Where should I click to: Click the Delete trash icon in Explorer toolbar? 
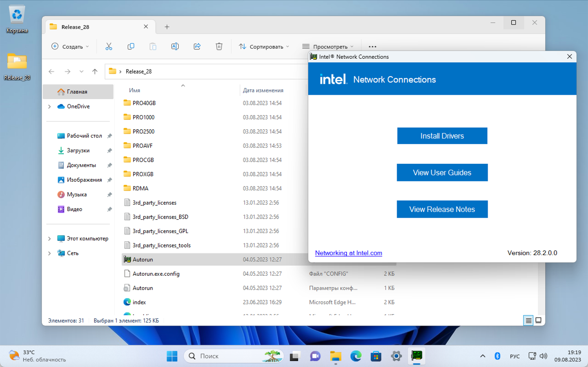(219, 47)
